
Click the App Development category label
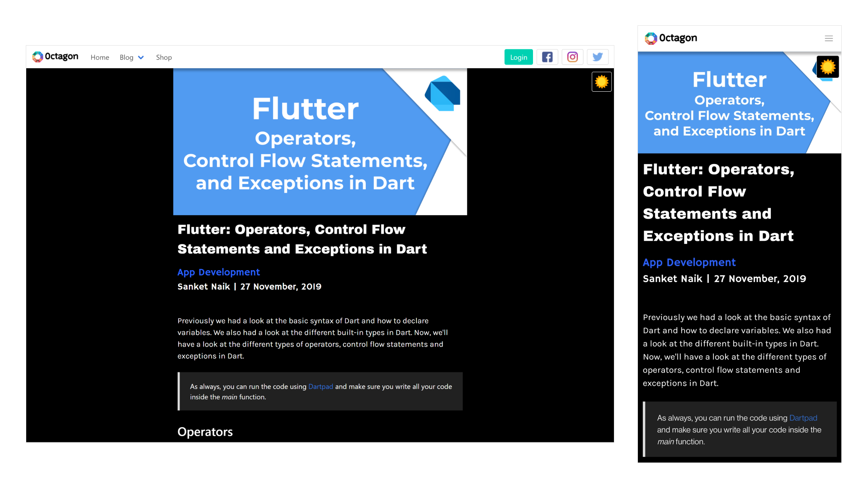219,272
